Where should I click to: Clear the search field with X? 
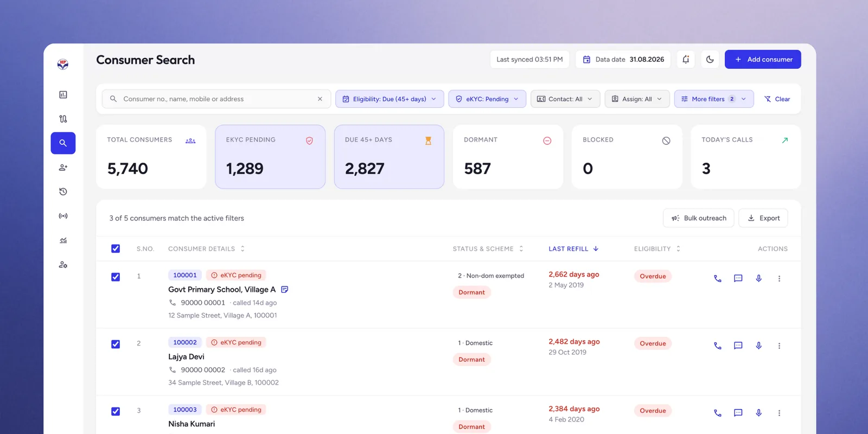point(320,99)
